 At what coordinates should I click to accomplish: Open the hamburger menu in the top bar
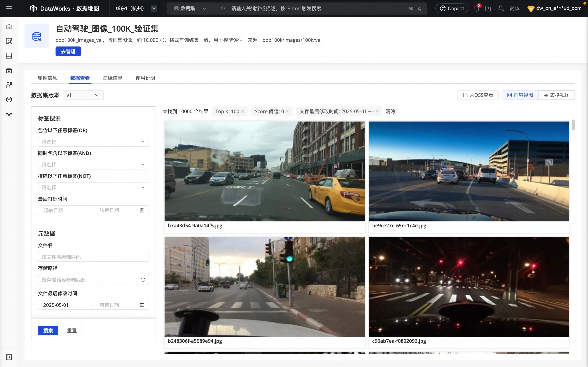(9, 9)
